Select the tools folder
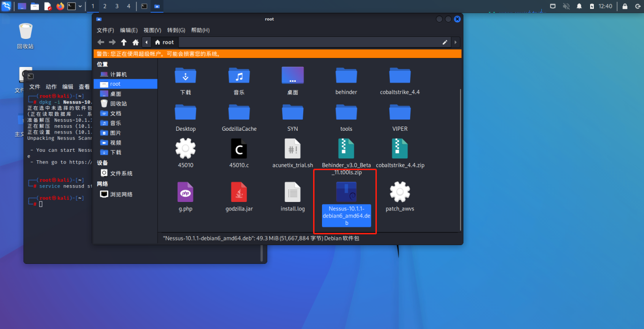The image size is (644, 329). [346, 112]
